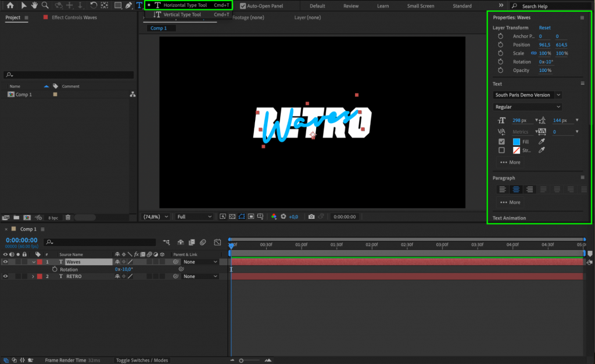Enable the Auto-Open Panel checkbox
Screen dimensions: 595x364
tap(243, 6)
